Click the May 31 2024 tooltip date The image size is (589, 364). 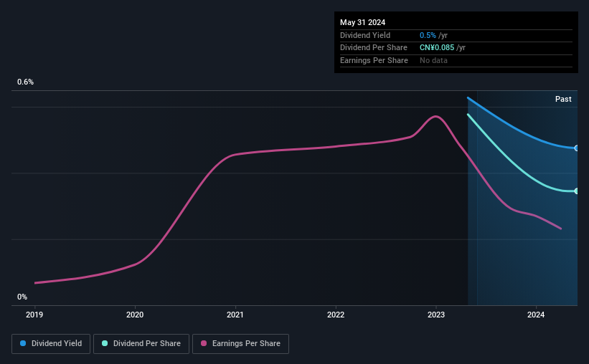pos(362,22)
